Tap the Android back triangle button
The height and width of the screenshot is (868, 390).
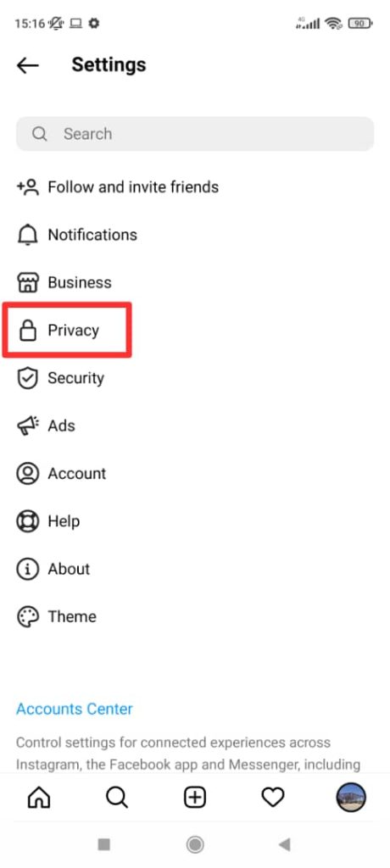pyautogui.click(x=285, y=844)
